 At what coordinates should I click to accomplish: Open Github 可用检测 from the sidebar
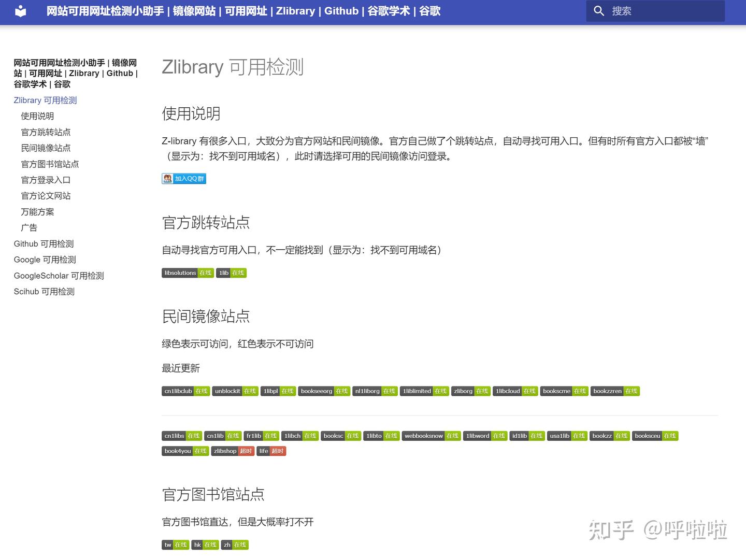tap(44, 243)
